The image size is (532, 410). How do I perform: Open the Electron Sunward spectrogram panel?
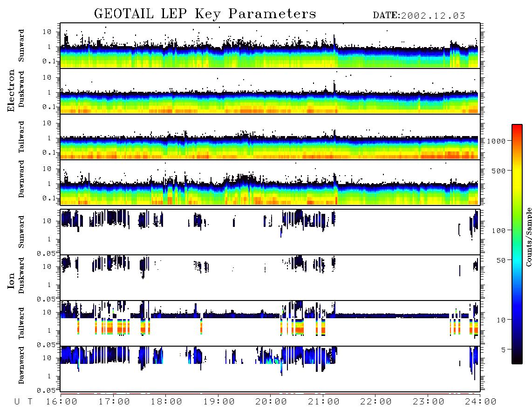click(270, 46)
